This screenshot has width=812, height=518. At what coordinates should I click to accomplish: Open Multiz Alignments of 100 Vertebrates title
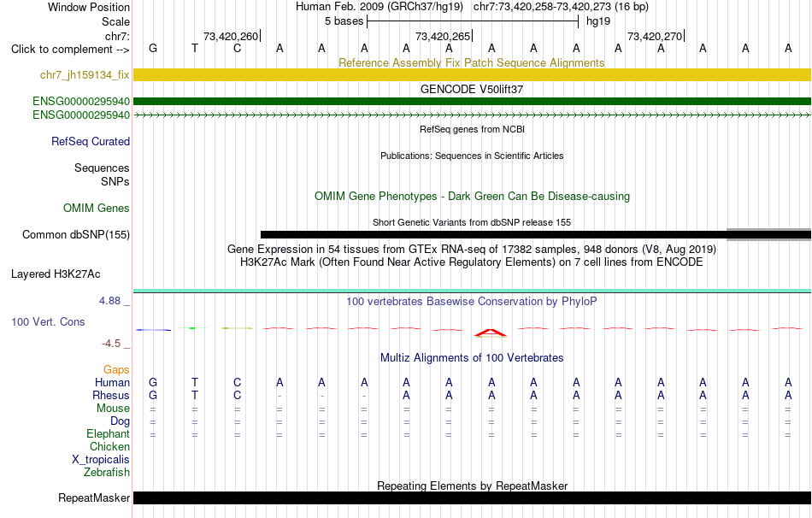tap(472, 357)
